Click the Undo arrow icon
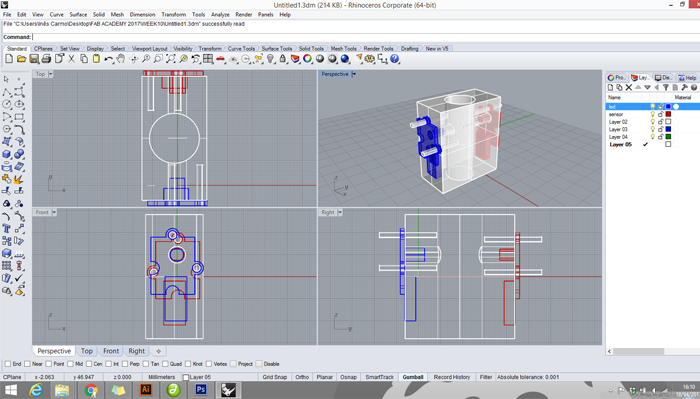The image size is (700, 399). pos(108,58)
